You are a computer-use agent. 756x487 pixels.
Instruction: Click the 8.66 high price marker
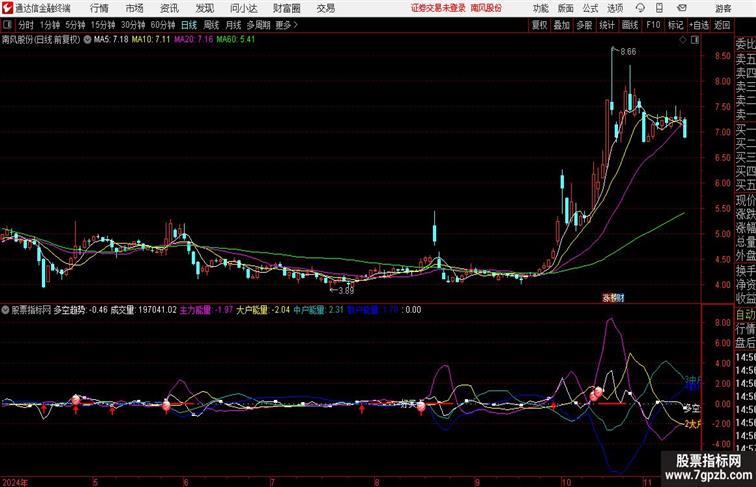628,52
